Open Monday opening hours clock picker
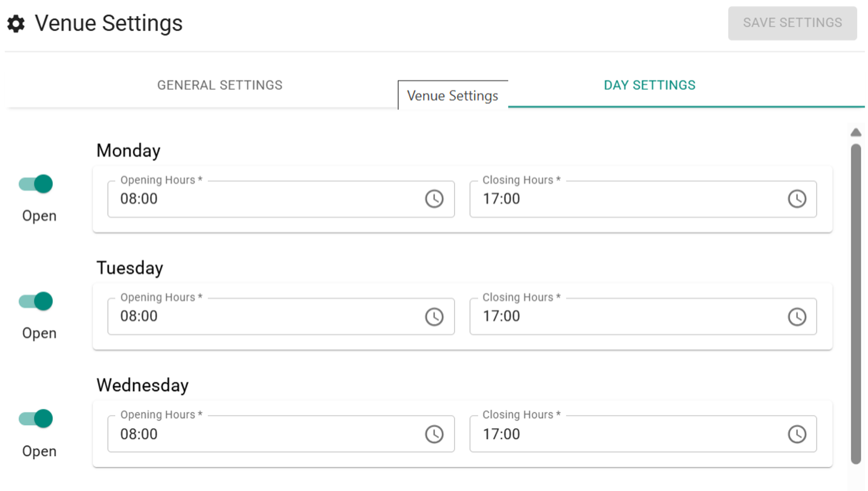868x491 pixels. 434,199
